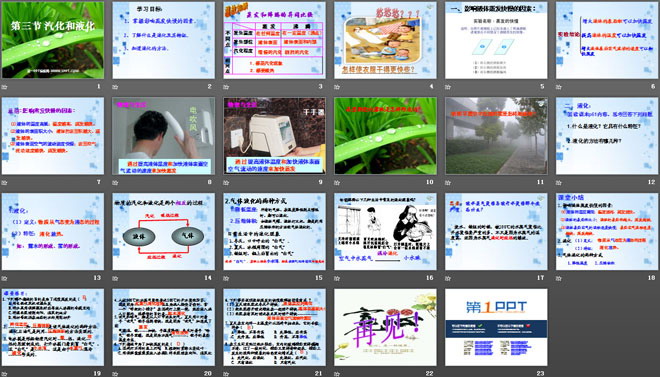Click the animation star icon under slide 22

click(x=337, y=374)
